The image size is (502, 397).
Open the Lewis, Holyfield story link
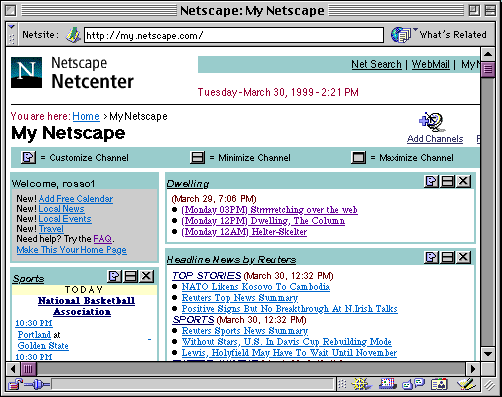(x=289, y=353)
